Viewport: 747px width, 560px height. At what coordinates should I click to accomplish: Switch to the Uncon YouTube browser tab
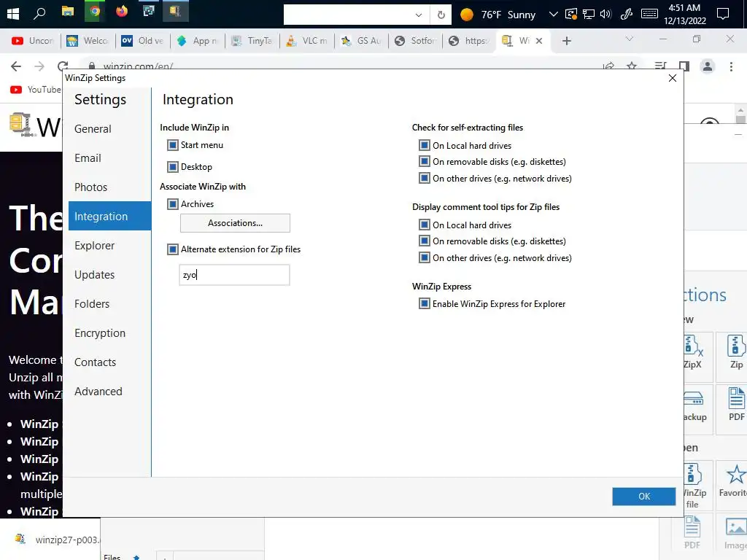click(32, 41)
